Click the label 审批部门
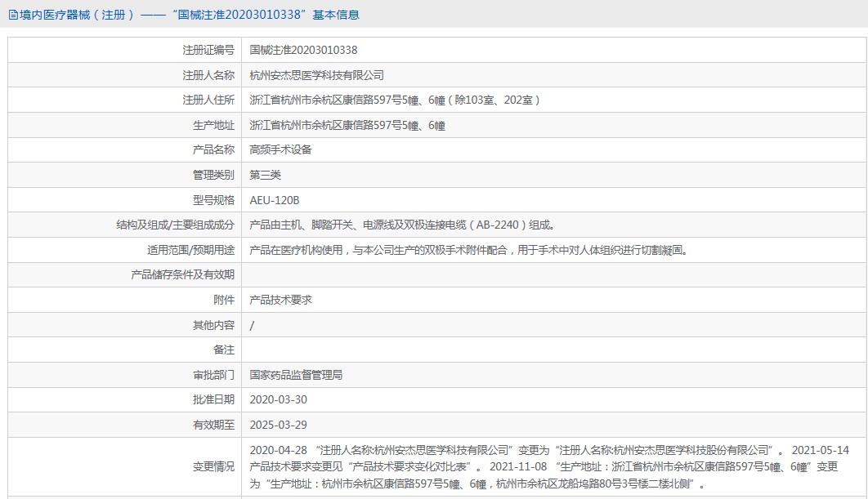This screenshot has height=499, width=868. point(213,375)
